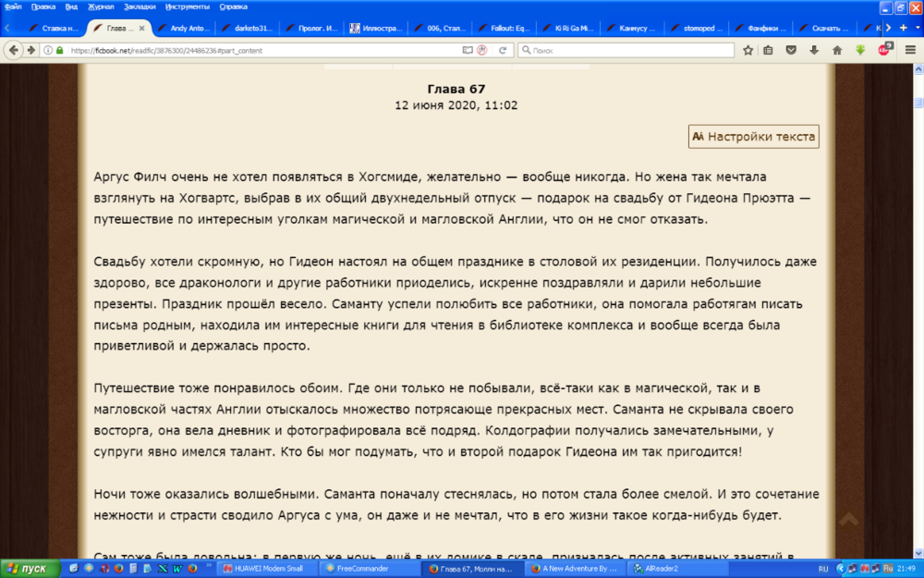
Task: Click the Firefox Home icon
Action: pos(837,50)
